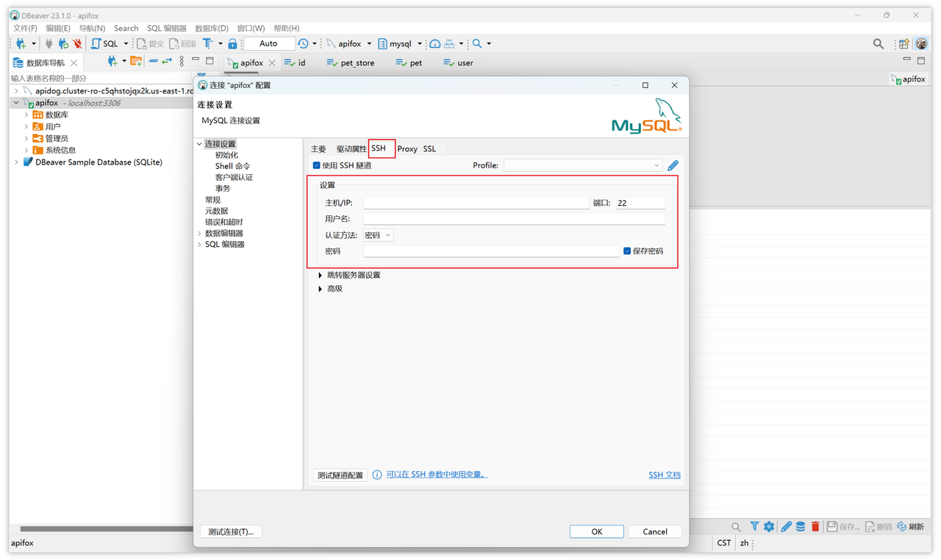Click the gray search icon in bottom toolbar

pos(736,527)
